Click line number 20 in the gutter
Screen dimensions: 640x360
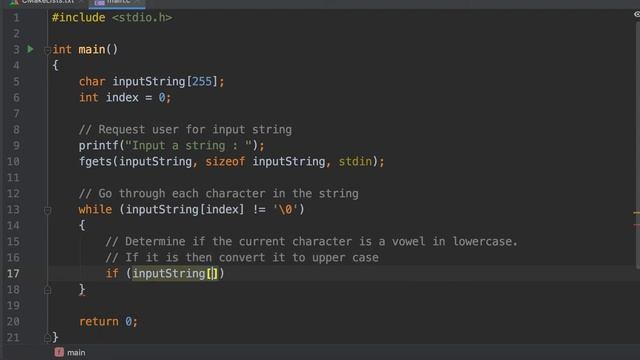coord(13,322)
